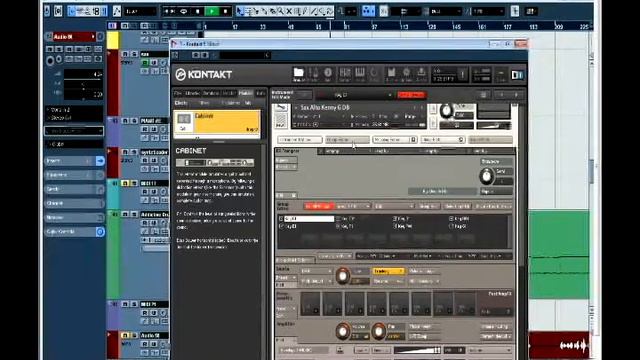640x360 pixels.
Task: Click the wrench icon beside Sax Alto Kenny G
Action: pos(281,107)
